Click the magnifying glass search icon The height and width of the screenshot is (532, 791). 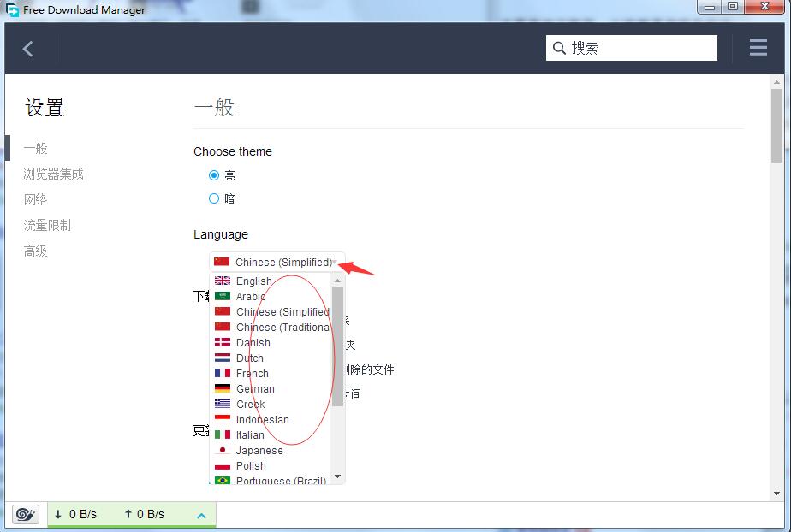(x=557, y=47)
